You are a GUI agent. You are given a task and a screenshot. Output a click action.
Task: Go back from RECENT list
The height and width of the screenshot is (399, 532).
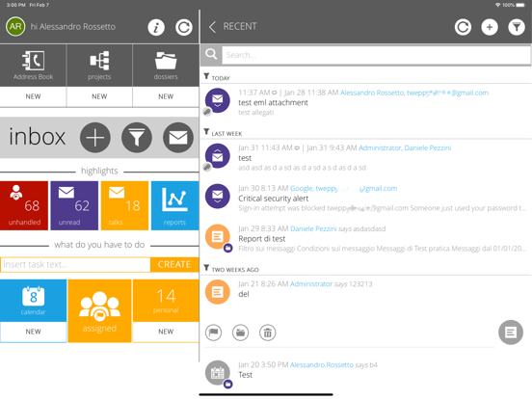point(212,27)
